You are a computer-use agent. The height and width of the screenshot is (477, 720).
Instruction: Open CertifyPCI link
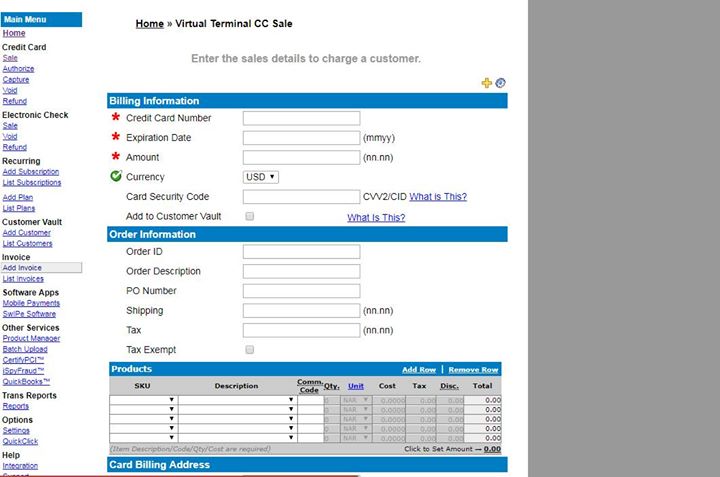pos(23,360)
